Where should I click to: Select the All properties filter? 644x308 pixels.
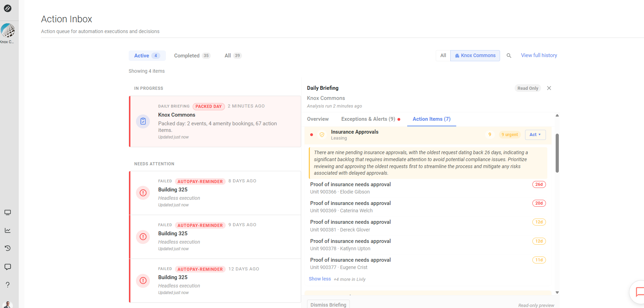coord(443,56)
